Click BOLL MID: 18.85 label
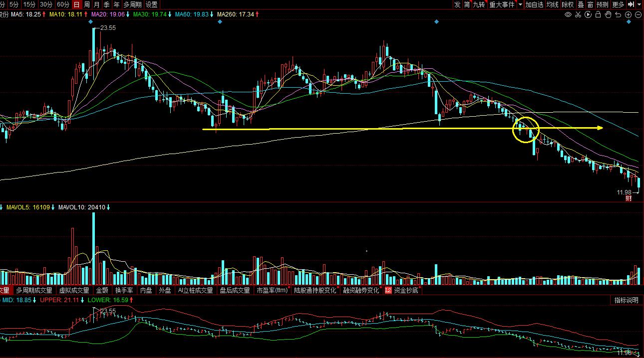This screenshot has width=644, height=358. 17,300
